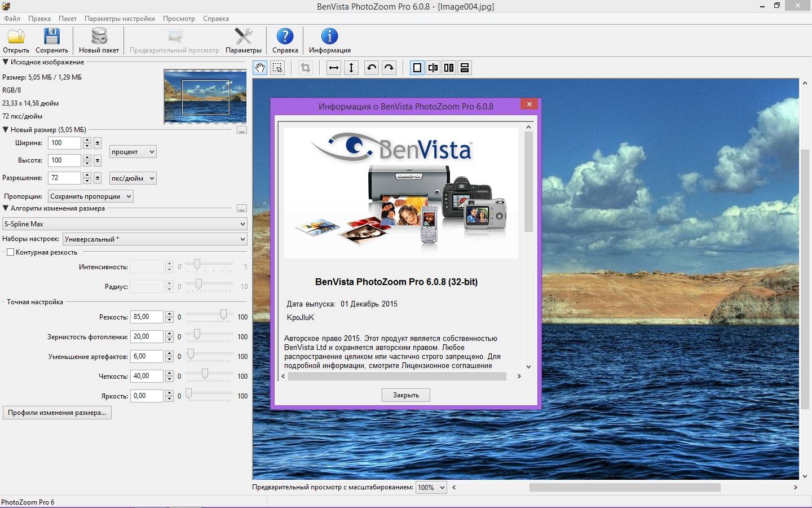This screenshot has height=508, width=812.
Task: Enable the Контурная резкость checkbox
Action: click(10, 252)
